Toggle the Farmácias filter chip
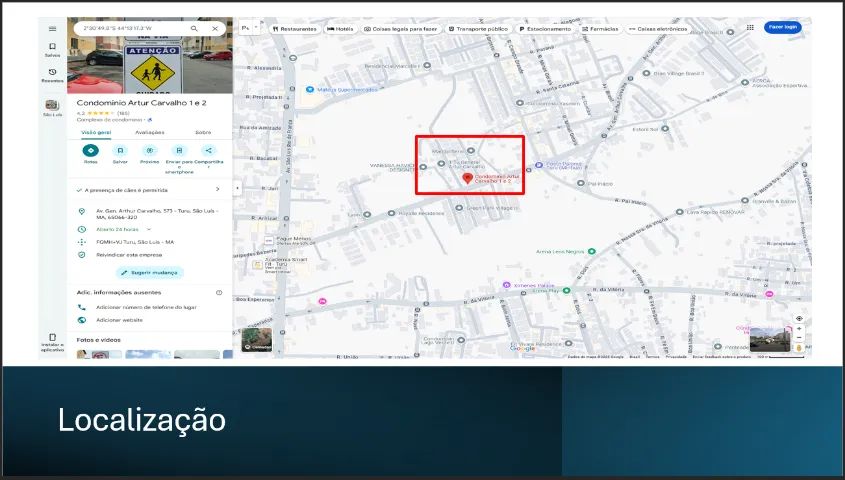 (600, 29)
